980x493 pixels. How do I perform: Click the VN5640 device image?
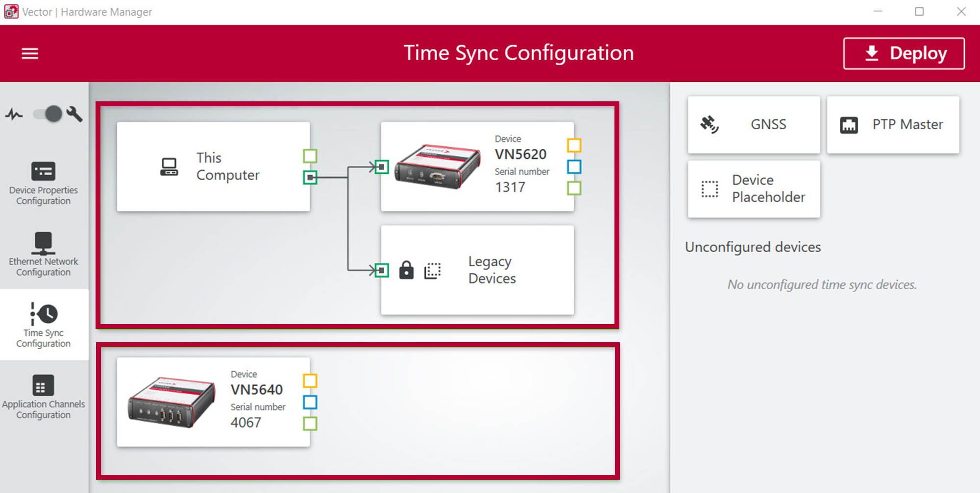tap(171, 402)
